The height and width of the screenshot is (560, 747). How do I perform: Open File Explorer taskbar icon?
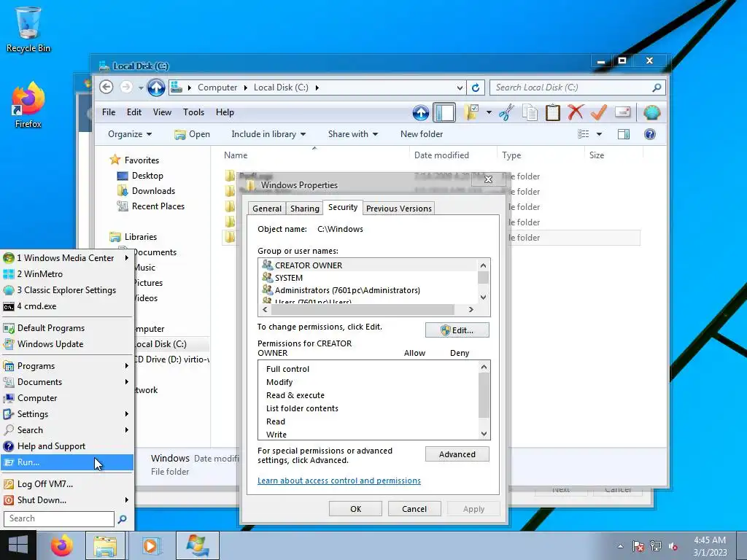click(x=105, y=545)
